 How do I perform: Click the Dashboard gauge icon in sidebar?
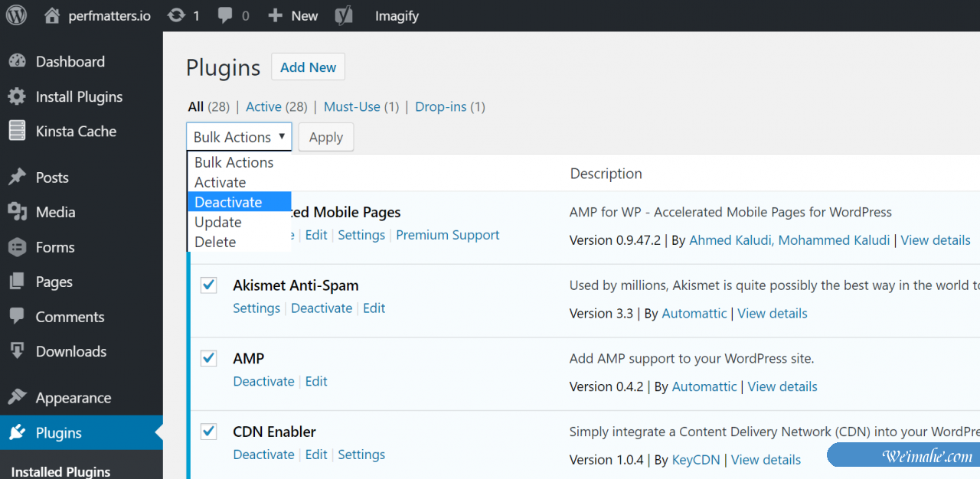click(17, 61)
